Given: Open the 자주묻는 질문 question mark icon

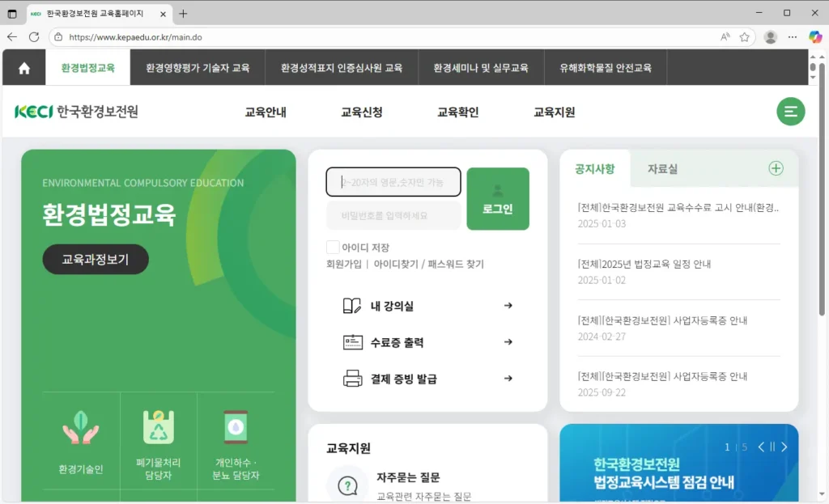Looking at the screenshot, I should click(x=346, y=484).
